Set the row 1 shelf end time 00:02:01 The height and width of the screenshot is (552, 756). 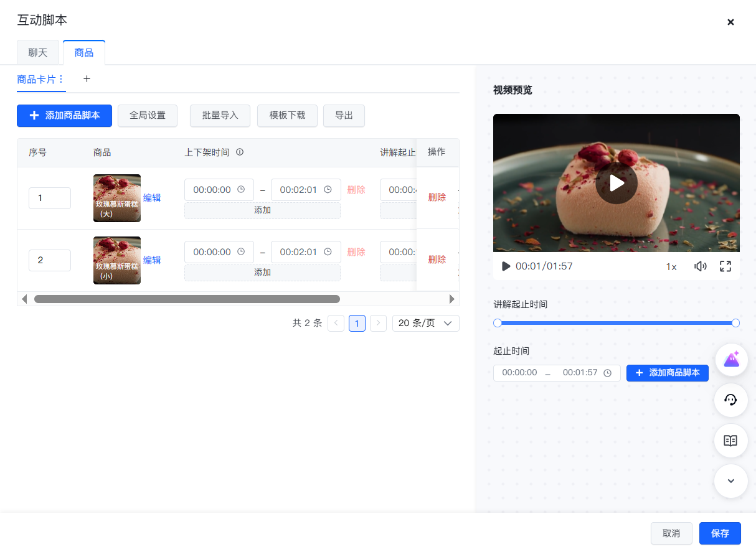[x=306, y=190]
